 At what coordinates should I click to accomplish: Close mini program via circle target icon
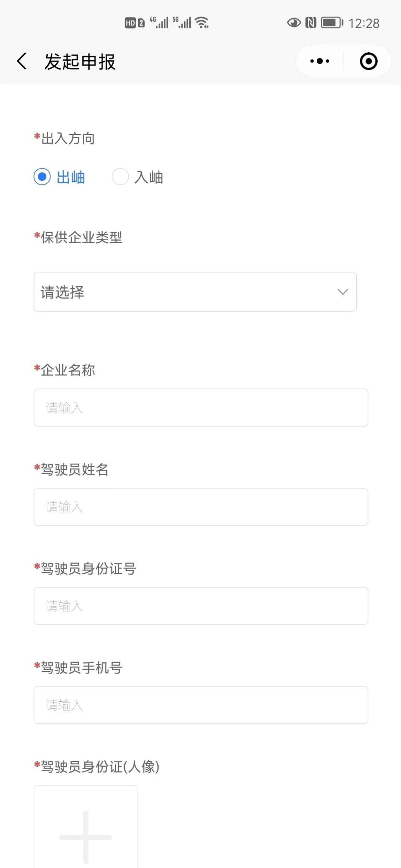click(x=369, y=61)
